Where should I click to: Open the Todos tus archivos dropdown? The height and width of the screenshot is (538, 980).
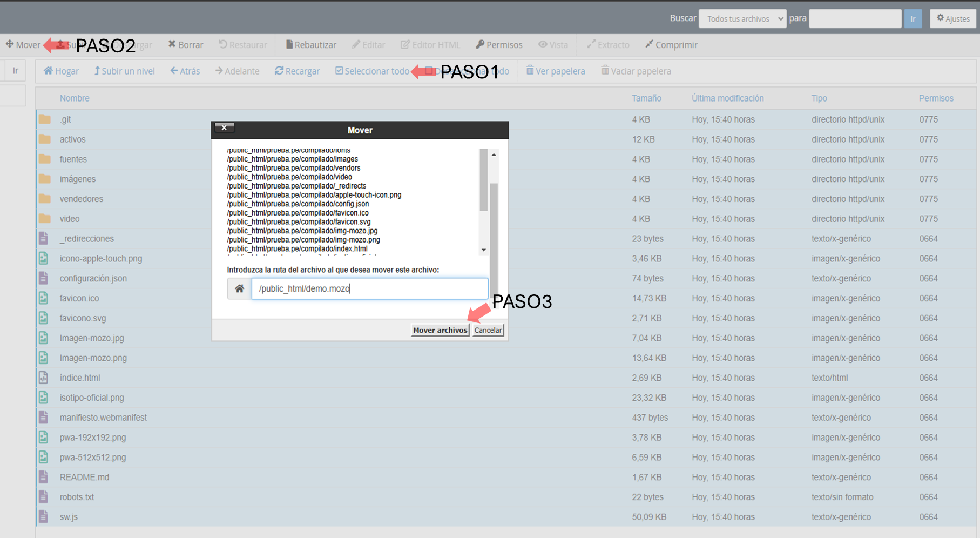tap(742, 18)
